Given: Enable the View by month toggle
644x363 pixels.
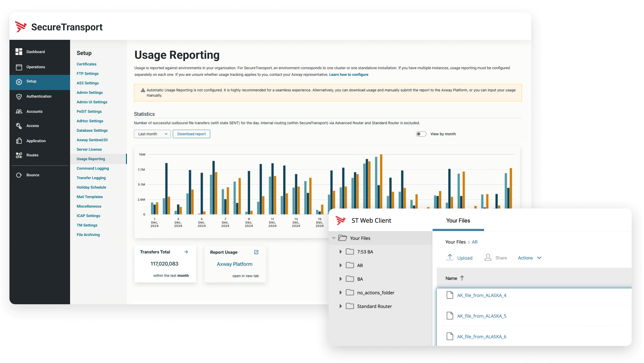Looking at the screenshot, I should point(421,134).
